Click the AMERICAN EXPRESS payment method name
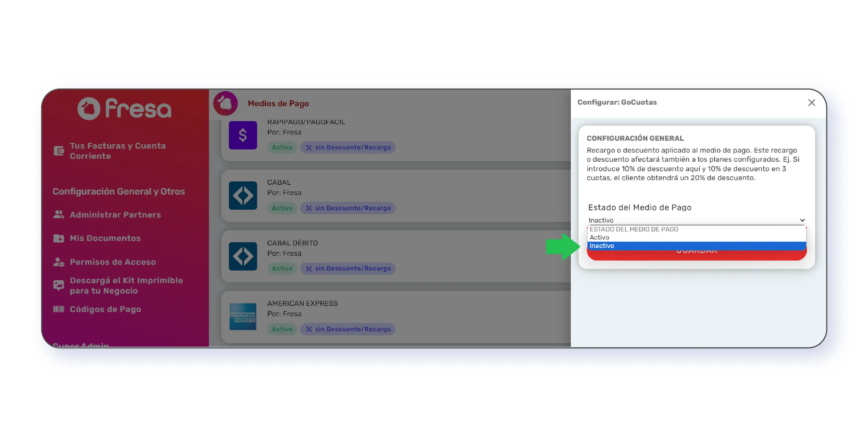 302,304
